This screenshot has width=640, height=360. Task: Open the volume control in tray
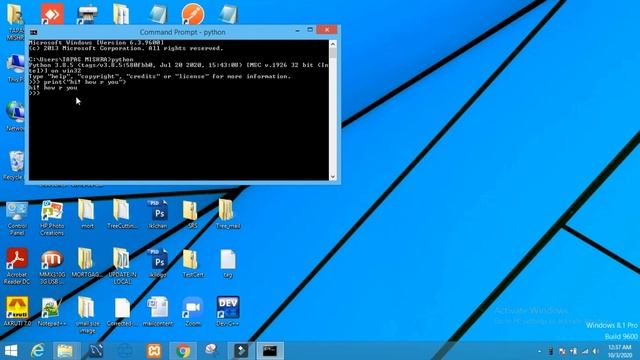click(x=596, y=351)
